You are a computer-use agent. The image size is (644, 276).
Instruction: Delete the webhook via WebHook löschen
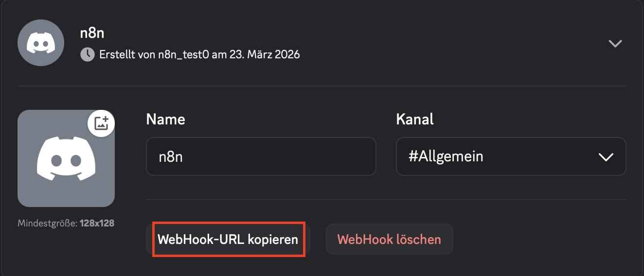pos(389,239)
